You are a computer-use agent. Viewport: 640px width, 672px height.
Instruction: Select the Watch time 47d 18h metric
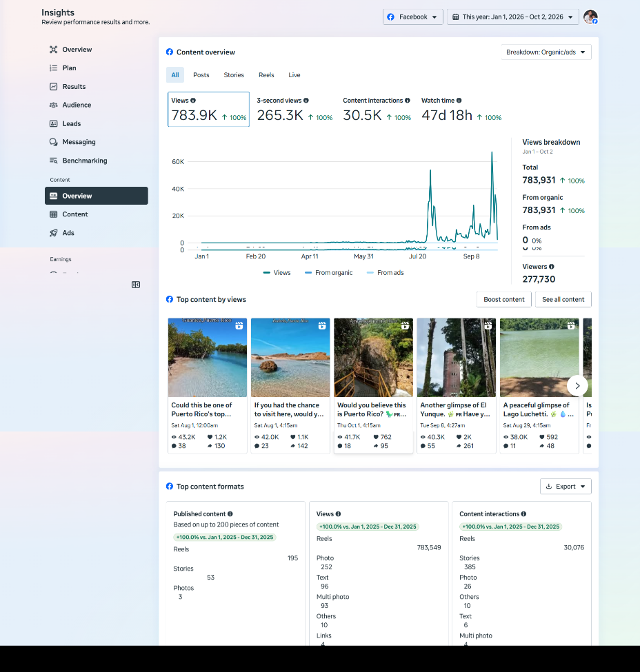click(x=461, y=110)
